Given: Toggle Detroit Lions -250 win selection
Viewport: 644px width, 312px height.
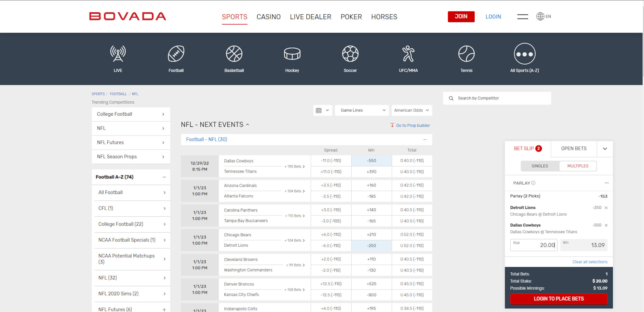Looking at the screenshot, I should [371, 246].
